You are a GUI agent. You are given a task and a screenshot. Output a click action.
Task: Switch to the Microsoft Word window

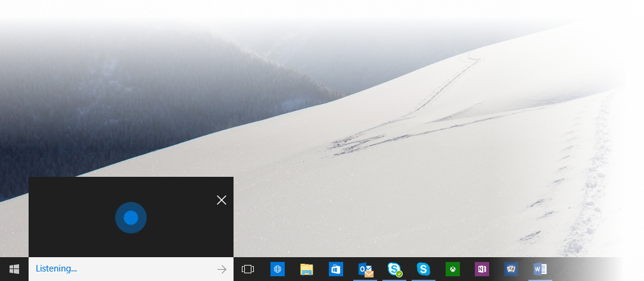click(x=540, y=269)
